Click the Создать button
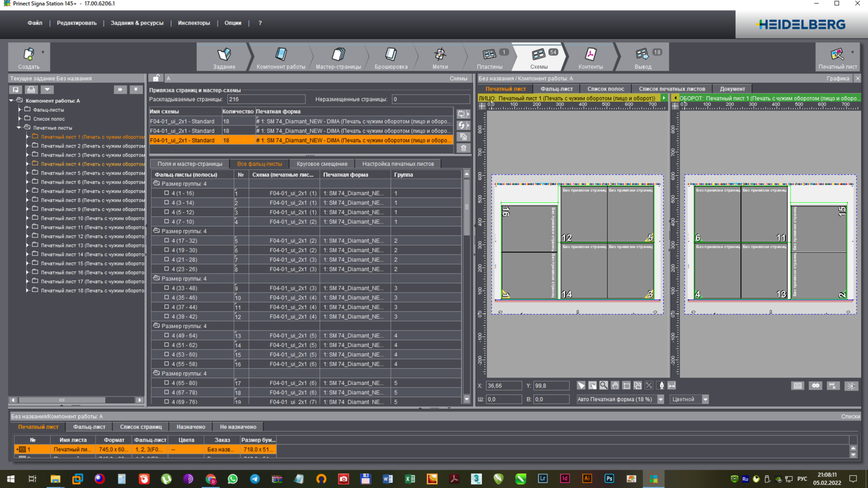 pos(28,57)
